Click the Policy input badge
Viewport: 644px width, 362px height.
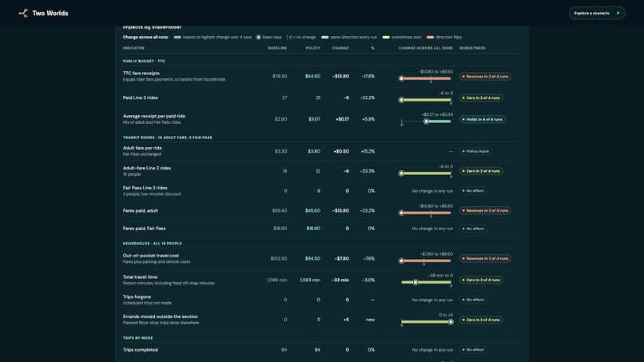click(x=475, y=151)
